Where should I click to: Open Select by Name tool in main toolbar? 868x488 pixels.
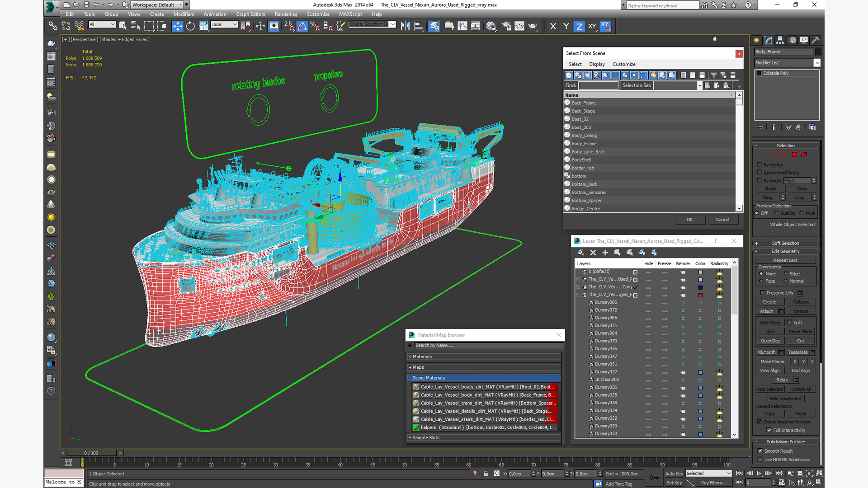136,26
